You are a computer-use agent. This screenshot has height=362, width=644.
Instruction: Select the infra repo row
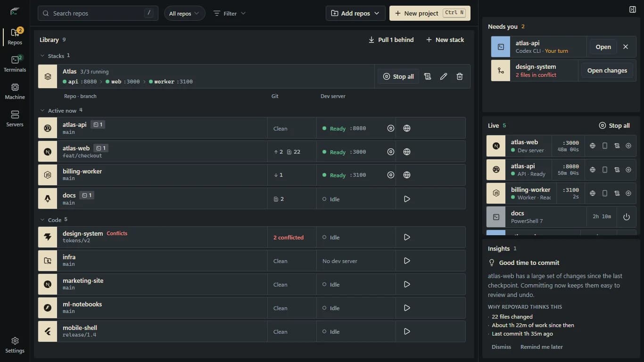point(252,261)
